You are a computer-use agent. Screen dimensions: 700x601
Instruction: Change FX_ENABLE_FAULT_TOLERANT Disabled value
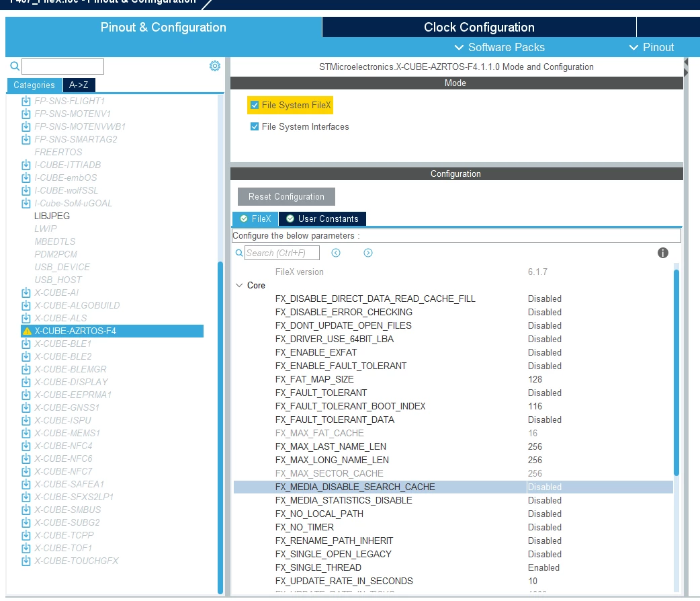(545, 366)
